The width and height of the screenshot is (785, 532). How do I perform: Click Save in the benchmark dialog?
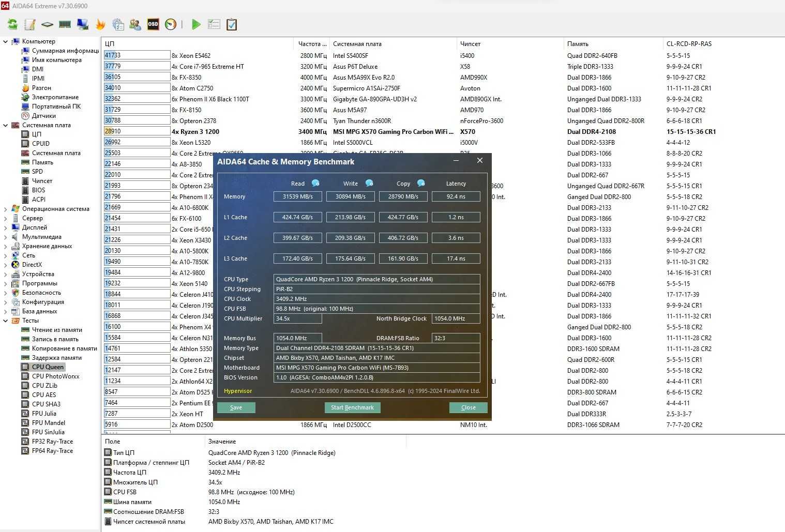pyautogui.click(x=236, y=407)
